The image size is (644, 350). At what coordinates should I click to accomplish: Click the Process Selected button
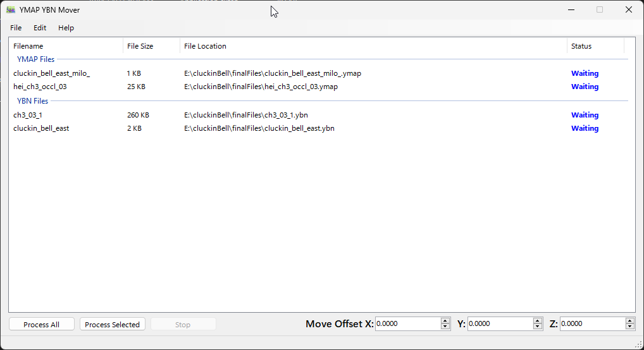pos(112,324)
